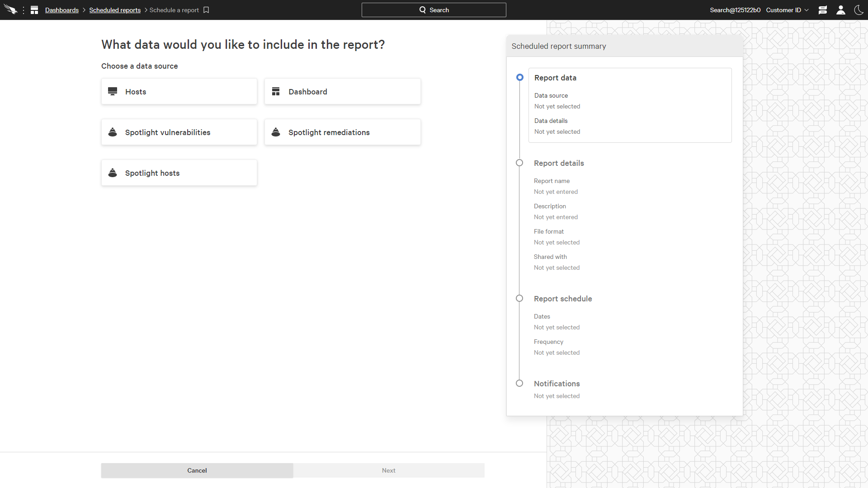The width and height of the screenshot is (868, 488).
Task: Select the Dashboard data source icon
Action: click(x=275, y=91)
